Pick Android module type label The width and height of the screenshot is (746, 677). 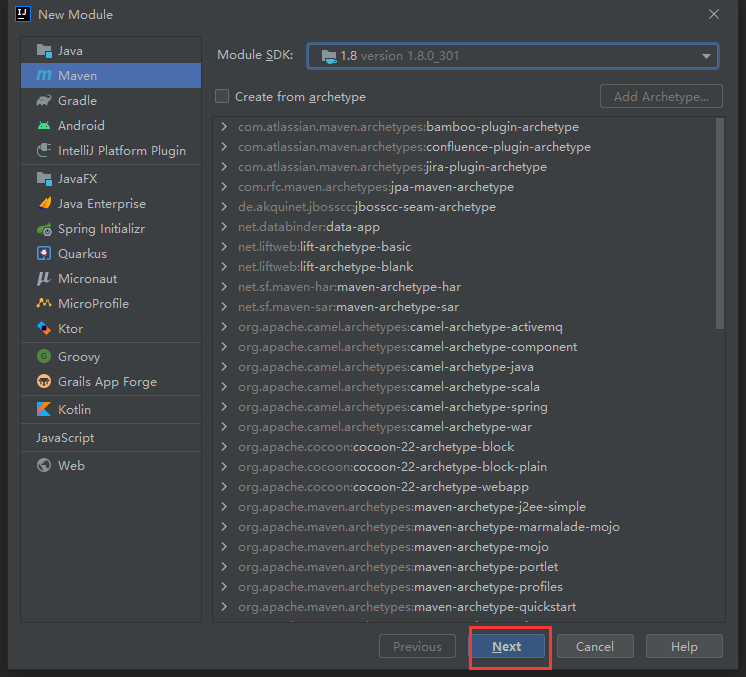81,126
